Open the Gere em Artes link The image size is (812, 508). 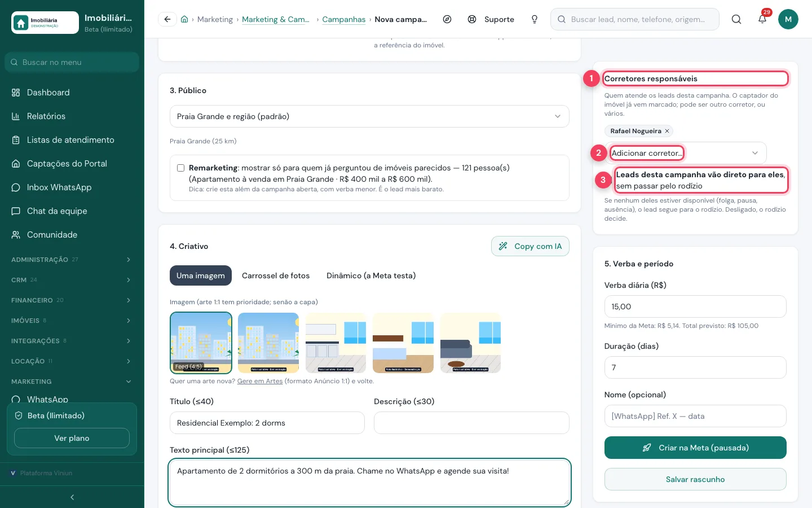click(x=260, y=381)
